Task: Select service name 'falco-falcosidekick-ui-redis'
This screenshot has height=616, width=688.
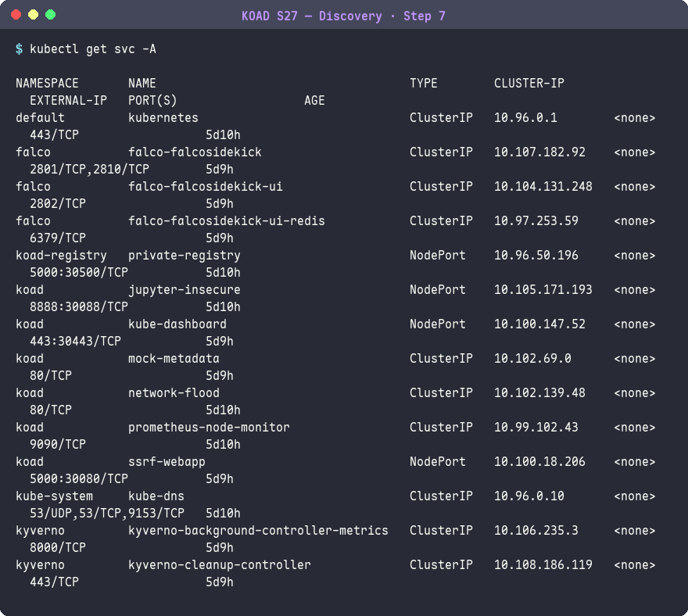Action: tap(227, 220)
